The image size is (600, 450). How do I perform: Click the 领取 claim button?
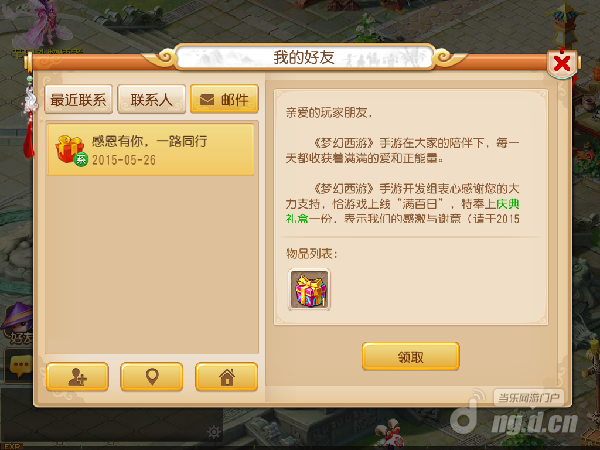(x=411, y=357)
